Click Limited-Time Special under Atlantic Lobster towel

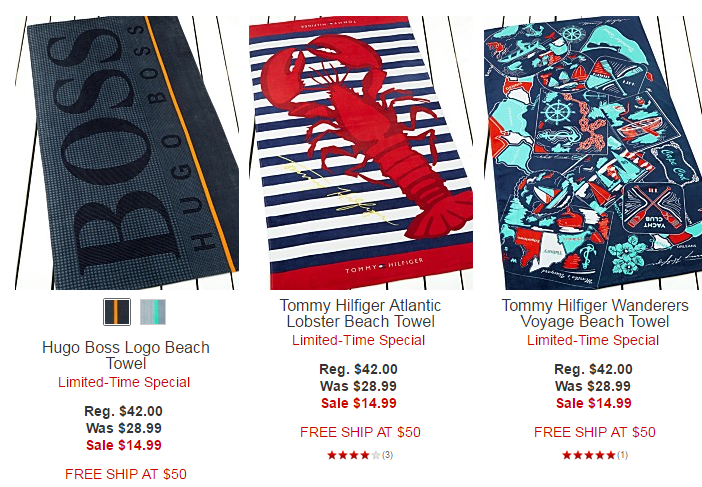click(x=359, y=340)
